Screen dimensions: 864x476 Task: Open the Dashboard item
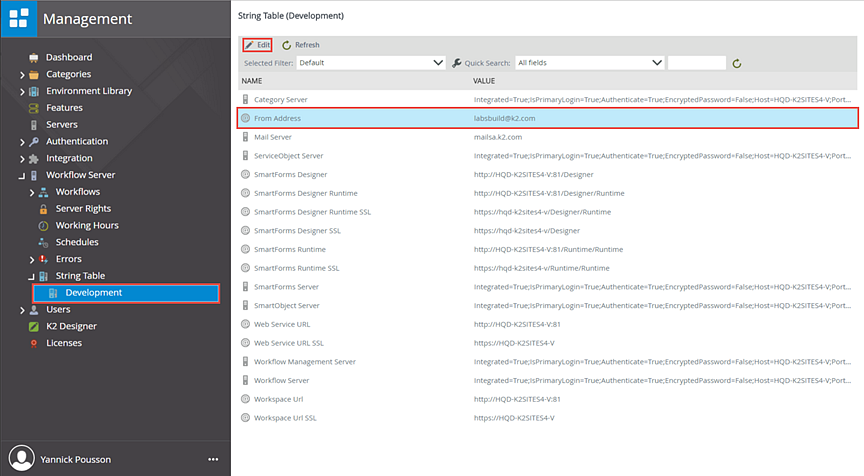(69, 57)
